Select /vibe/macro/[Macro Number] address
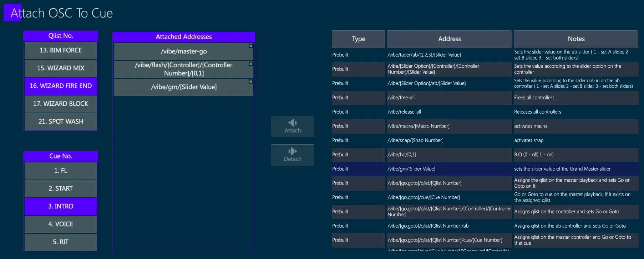This screenshot has width=644, height=259. pyautogui.click(x=449, y=126)
